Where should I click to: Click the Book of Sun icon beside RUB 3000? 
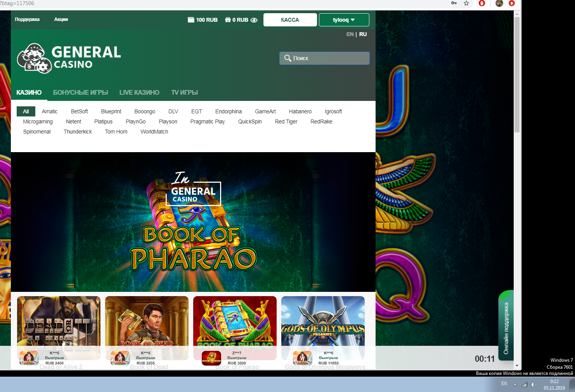pyautogui.click(x=211, y=358)
